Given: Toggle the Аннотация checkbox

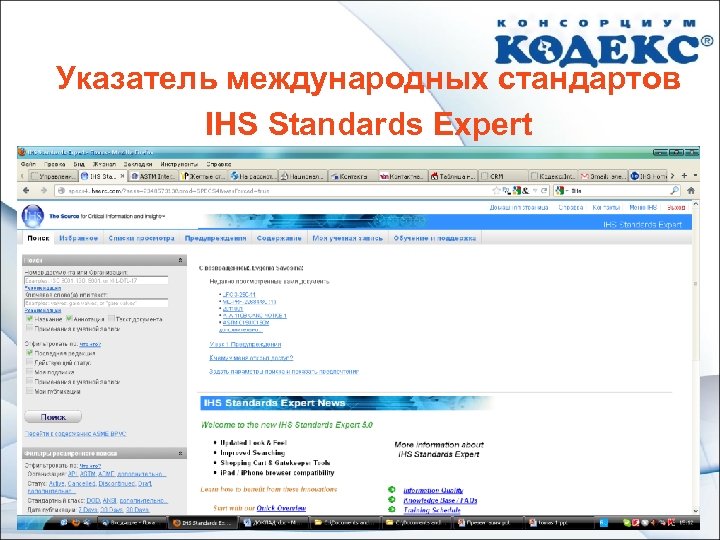Looking at the screenshot, I should [69, 318].
